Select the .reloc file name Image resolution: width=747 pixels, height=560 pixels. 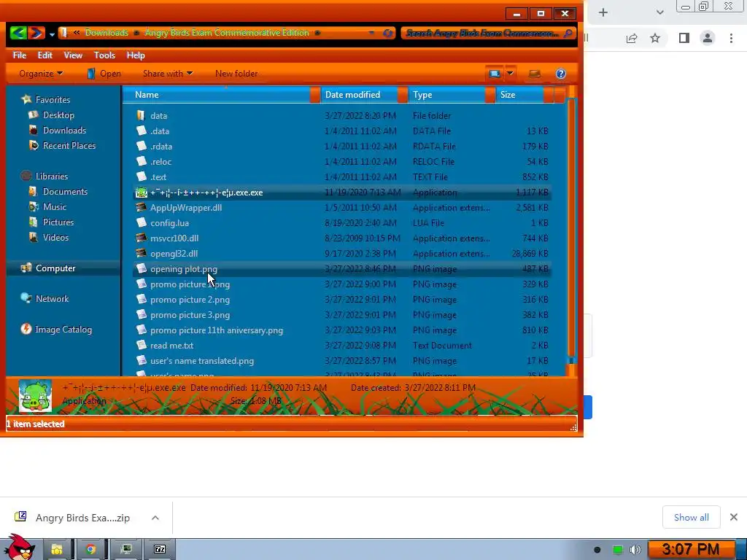click(160, 161)
